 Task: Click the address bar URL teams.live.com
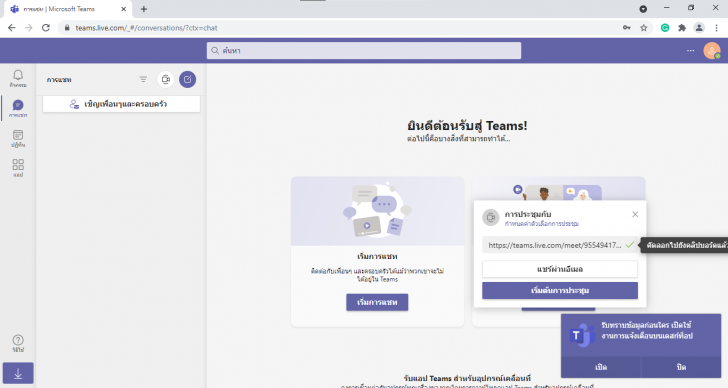(146, 28)
